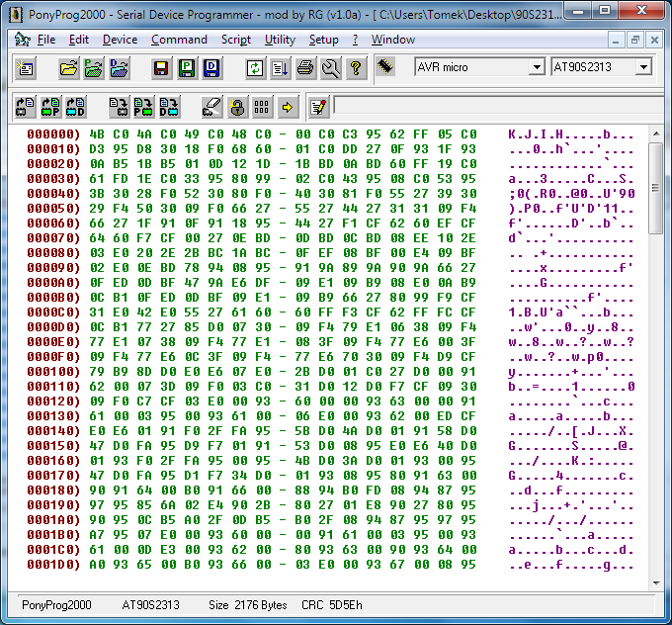Click Read Data memory (D) icon
672x625 pixels.
(x=75, y=107)
